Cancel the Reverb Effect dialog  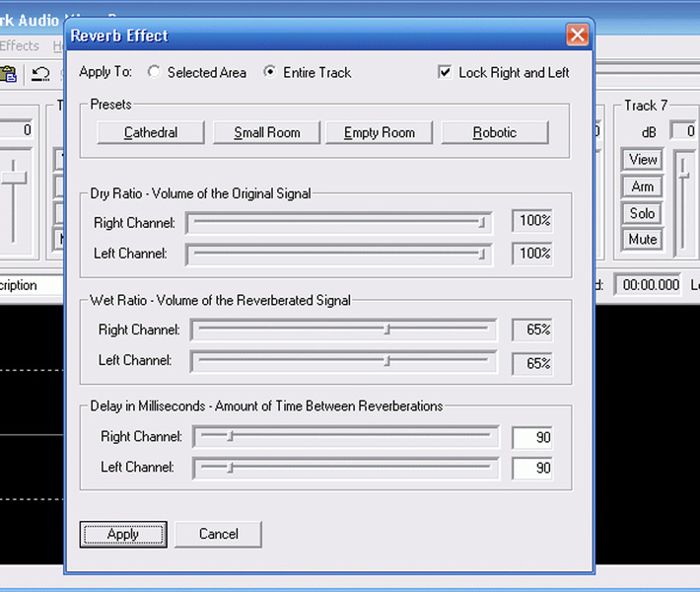click(218, 534)
